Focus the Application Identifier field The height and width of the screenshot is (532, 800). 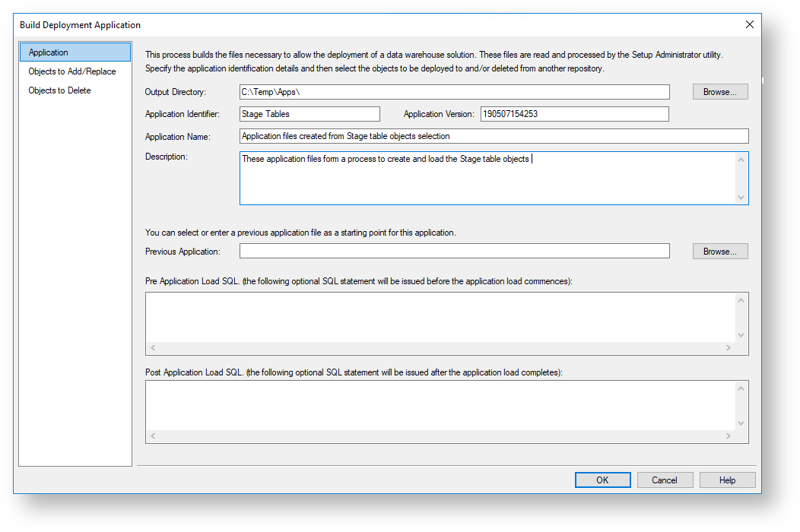coord(310,114)
